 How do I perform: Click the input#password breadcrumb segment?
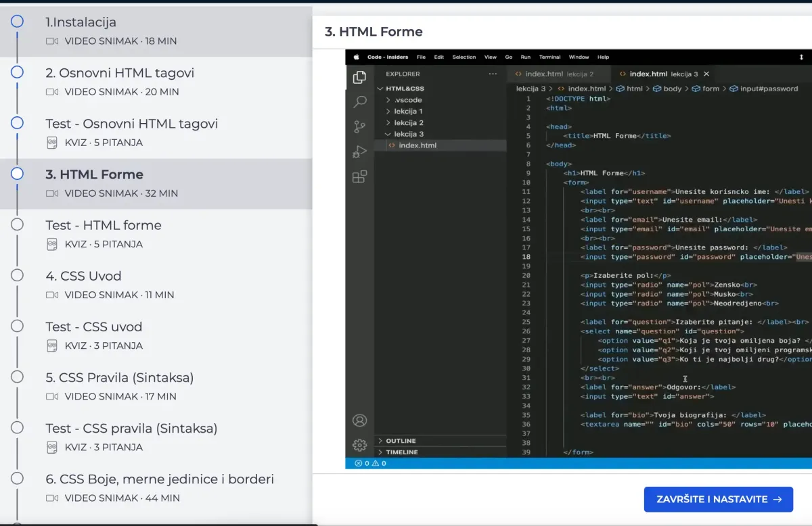click(764, 89)
